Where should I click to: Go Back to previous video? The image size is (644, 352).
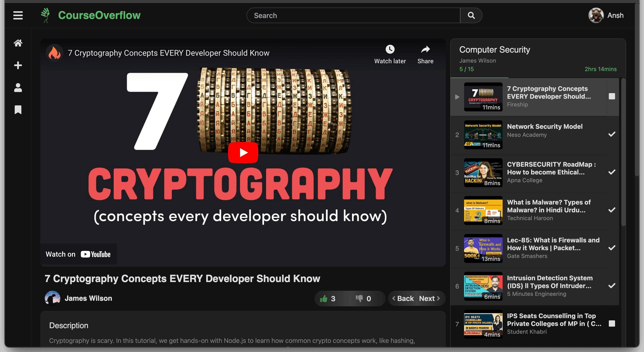403,299
